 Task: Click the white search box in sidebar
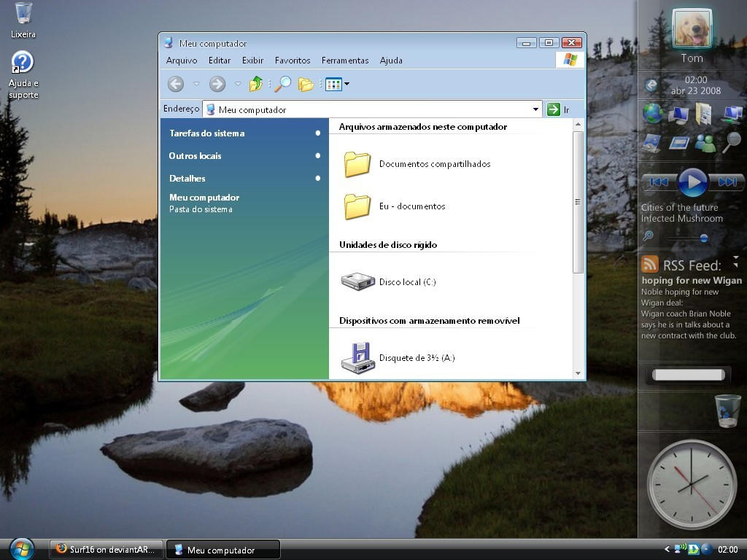point(688,375)
